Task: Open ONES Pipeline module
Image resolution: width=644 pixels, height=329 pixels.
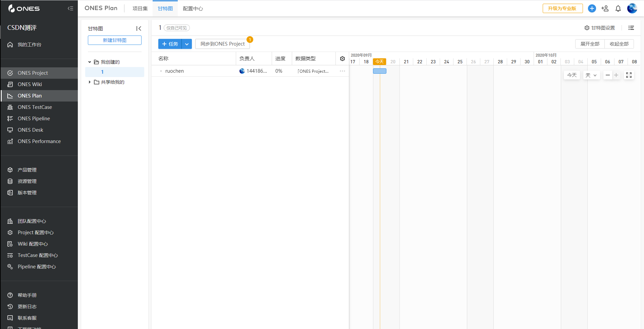Action: point(39,119)
